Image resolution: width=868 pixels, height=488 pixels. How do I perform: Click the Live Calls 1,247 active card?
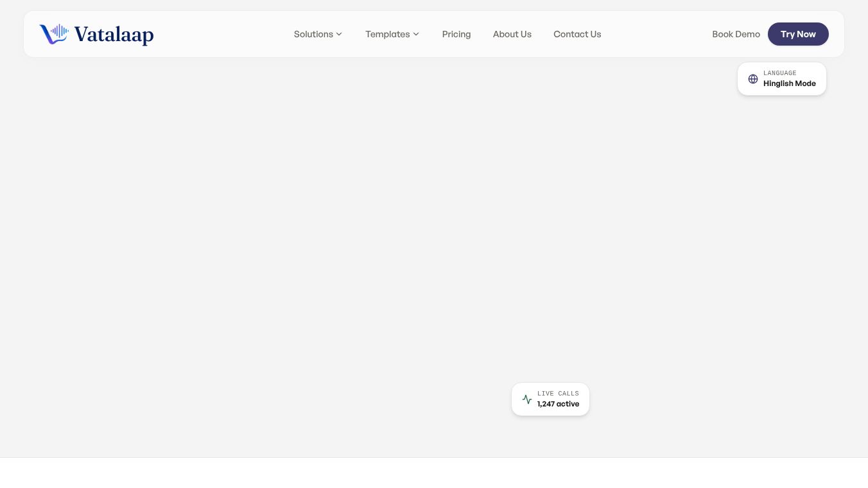[550, 399]
